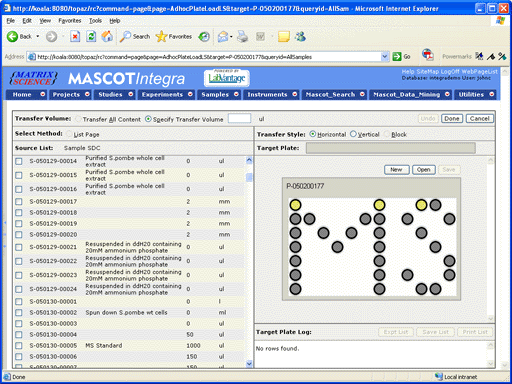Open the View menu

tap(45, 21)
